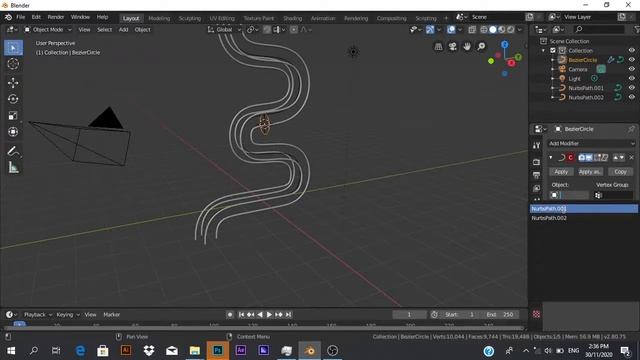
Task: Activate the Transform tool
Action: click(x=13, y=132)
